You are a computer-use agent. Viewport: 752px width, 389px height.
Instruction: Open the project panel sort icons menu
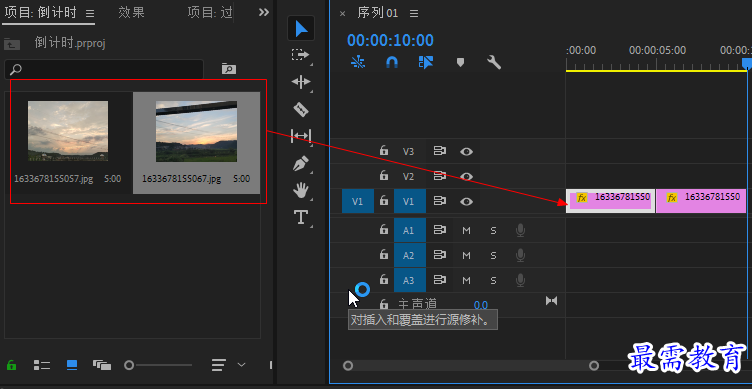(x=219, y=365)
